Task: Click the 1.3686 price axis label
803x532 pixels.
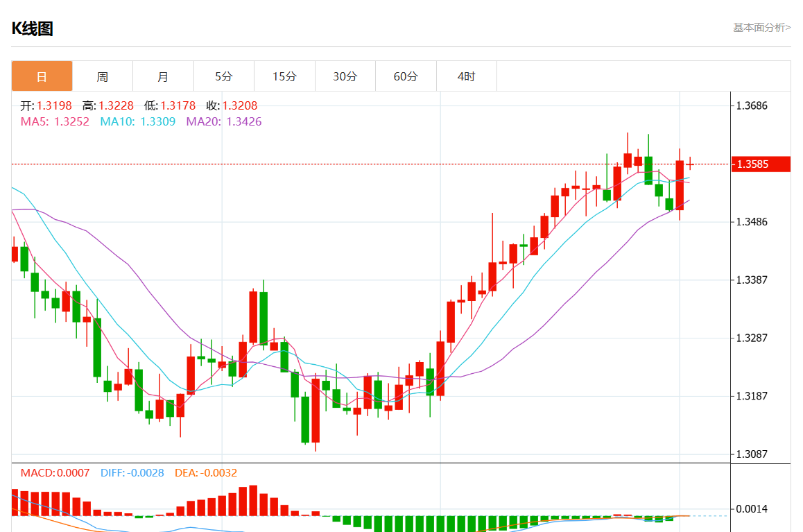Action: click(x=752, y=106)
